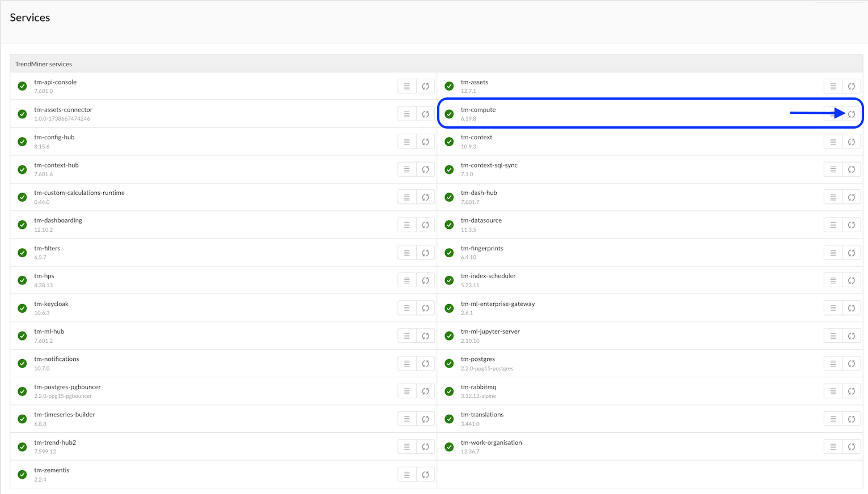The image size is (868, 494).
Task: Restart the tm-api-console service
Action: pyautogui.click(x=425, y=86)
